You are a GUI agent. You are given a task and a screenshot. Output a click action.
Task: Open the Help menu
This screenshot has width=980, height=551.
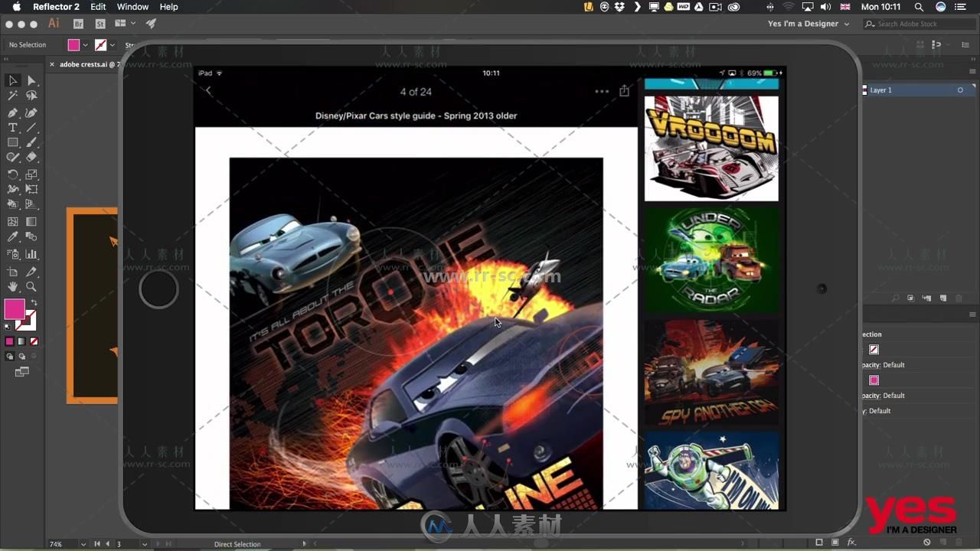(168, 7)
